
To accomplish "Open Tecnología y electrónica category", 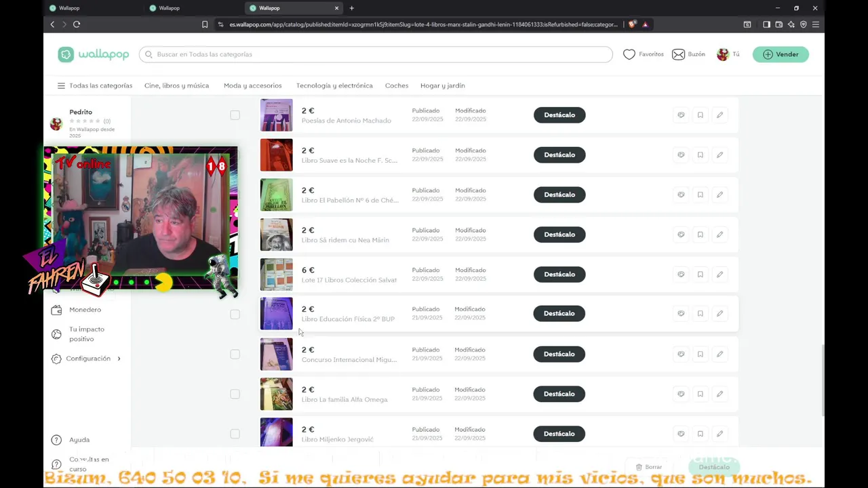I will (334, 86).
